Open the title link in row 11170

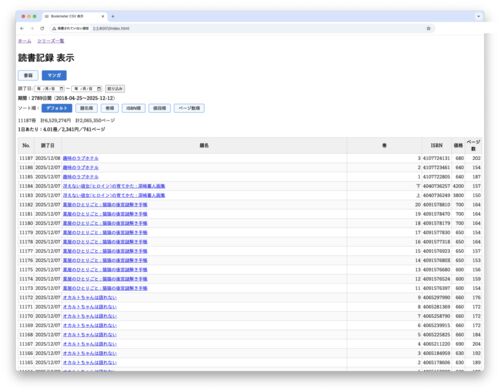coord(90,316)
